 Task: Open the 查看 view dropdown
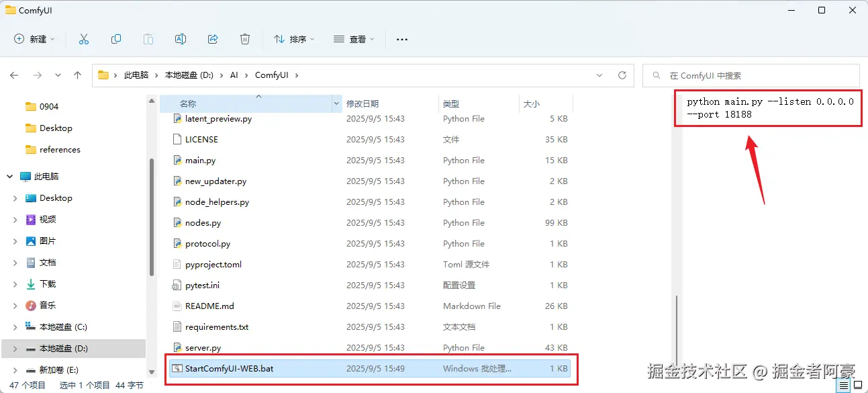354,39
